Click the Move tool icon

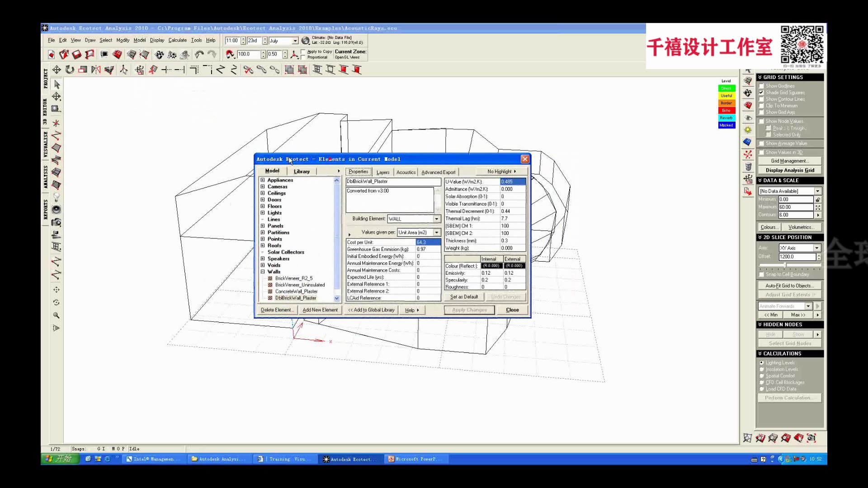57,70
